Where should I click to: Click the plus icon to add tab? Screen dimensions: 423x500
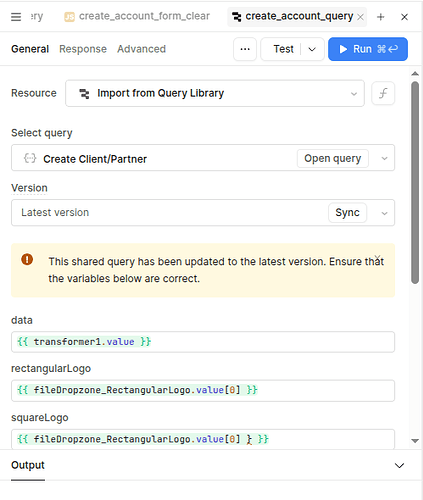(x=381, y=17)
